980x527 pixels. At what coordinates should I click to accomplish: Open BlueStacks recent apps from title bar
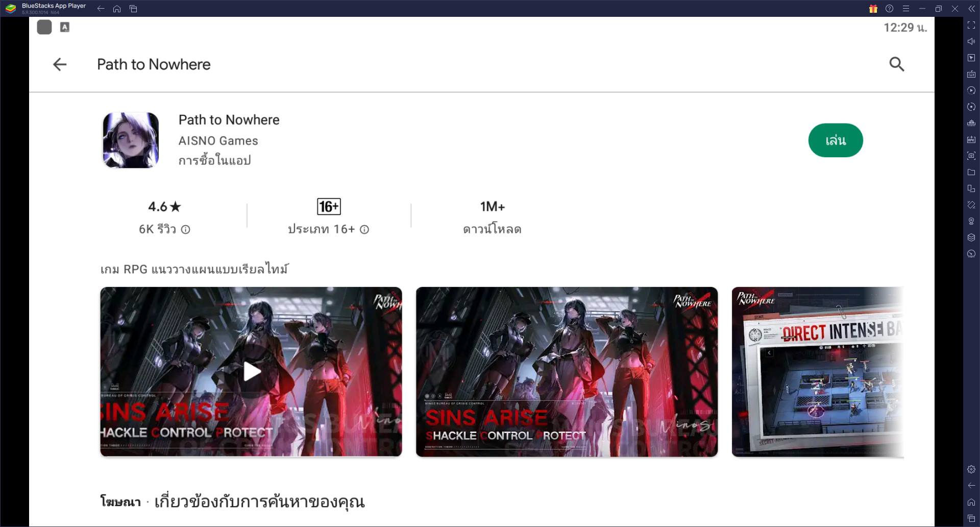tap(133, 9)
